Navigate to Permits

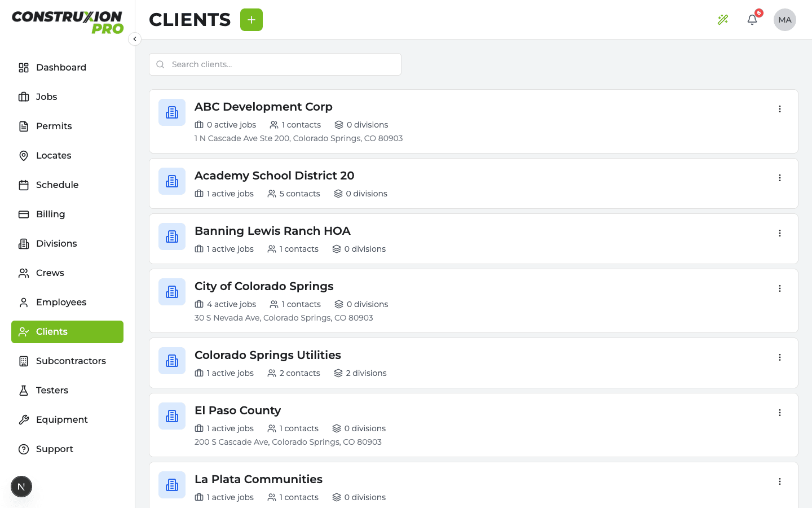[x=67, y=126]
